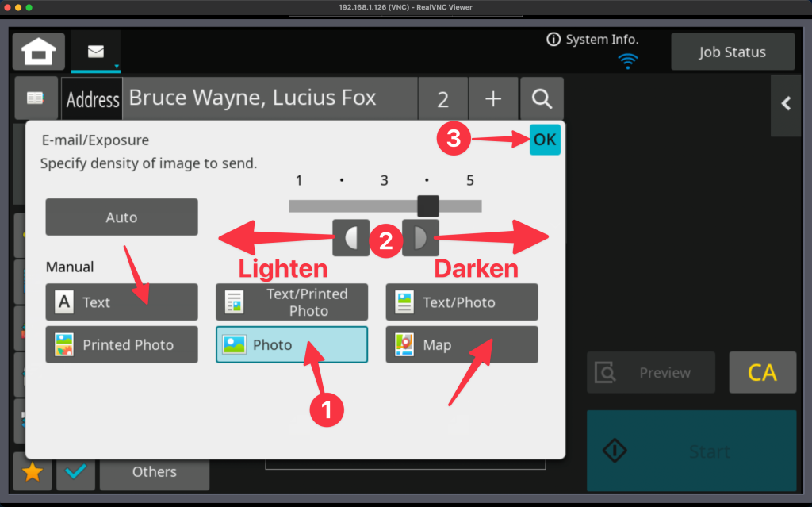
Task: Tap the Home icon button
Action: [x=38, y=52]
